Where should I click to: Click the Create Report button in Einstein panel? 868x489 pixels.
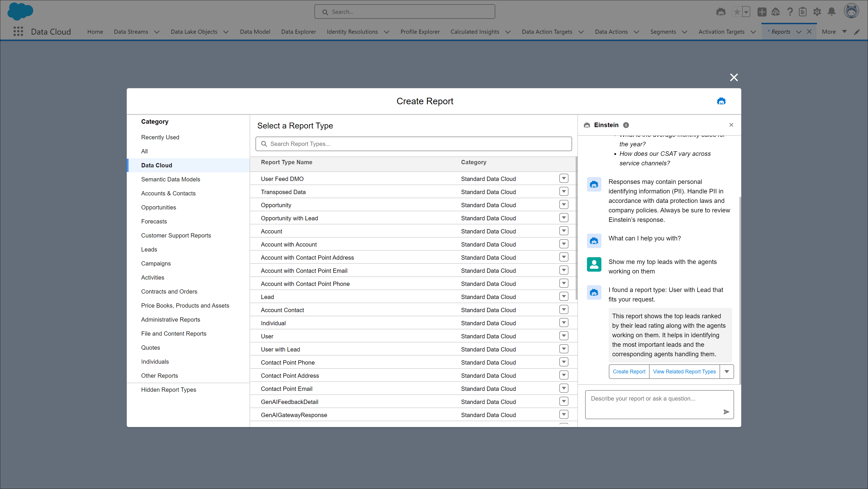(629, 371)
